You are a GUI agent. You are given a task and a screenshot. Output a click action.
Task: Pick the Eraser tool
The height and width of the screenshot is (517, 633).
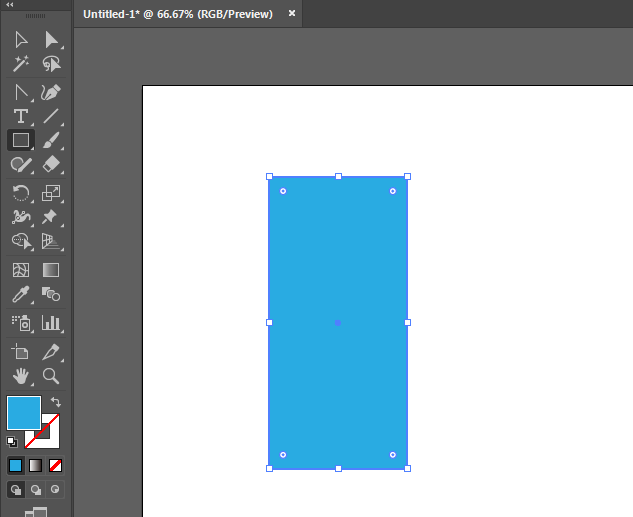click(50, 165)
